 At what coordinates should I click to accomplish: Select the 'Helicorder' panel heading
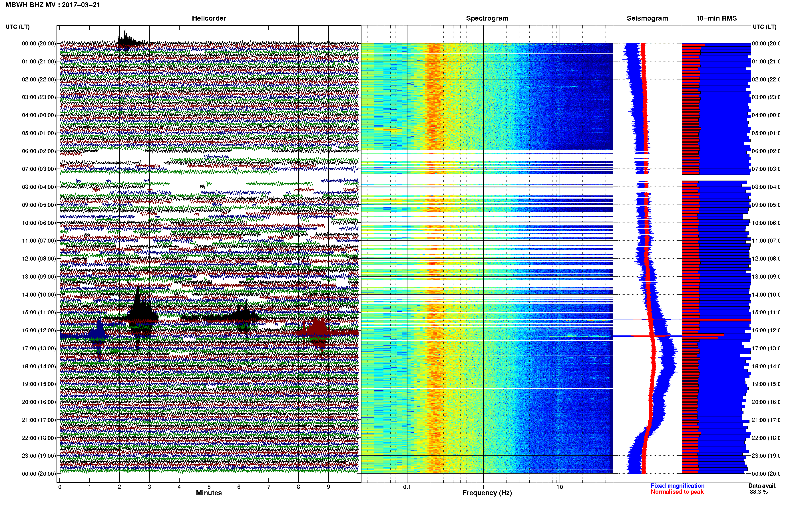coord(209,18)
